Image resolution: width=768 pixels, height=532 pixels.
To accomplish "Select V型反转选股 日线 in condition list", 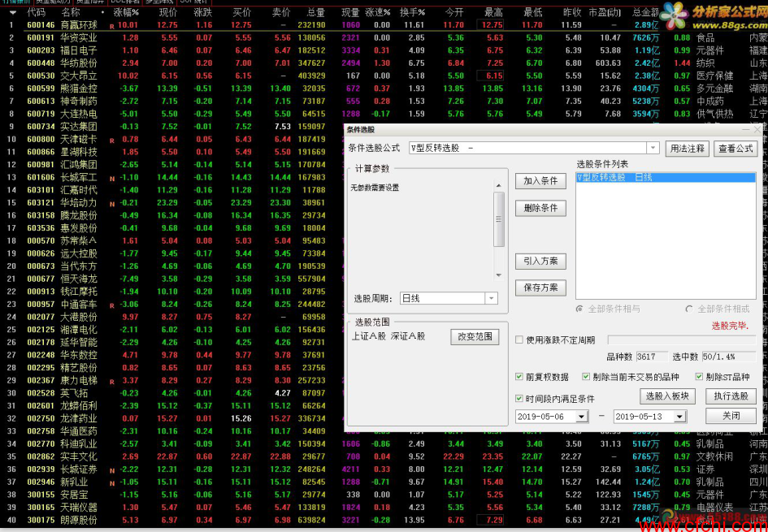I will [666, 178].
